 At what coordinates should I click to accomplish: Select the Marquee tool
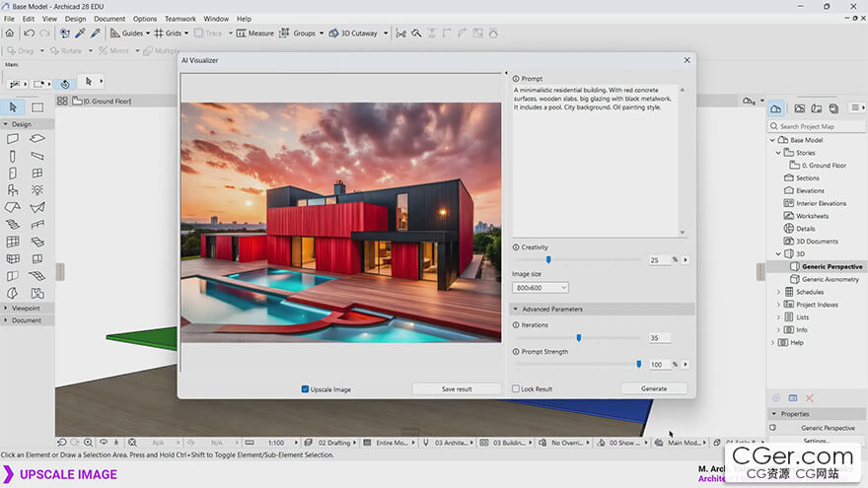click(x=37, y=107)
